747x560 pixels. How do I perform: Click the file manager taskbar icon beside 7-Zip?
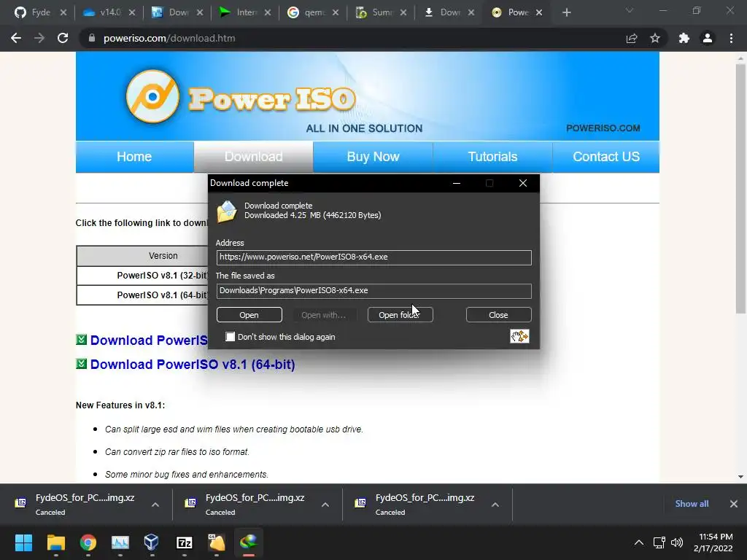pyautogui.click(x=216, y=542)
